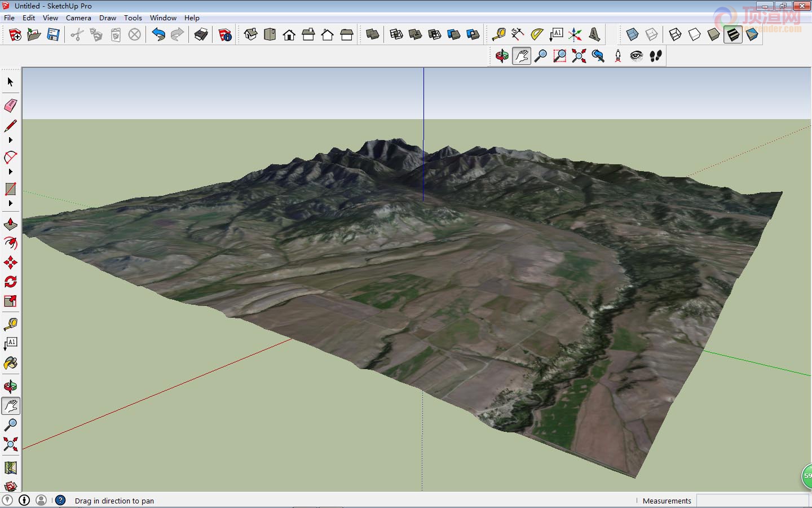The width and height of the screenshot is (812, 508).
Task: Open Model Info from top toolbar
Action: point(225,35)
